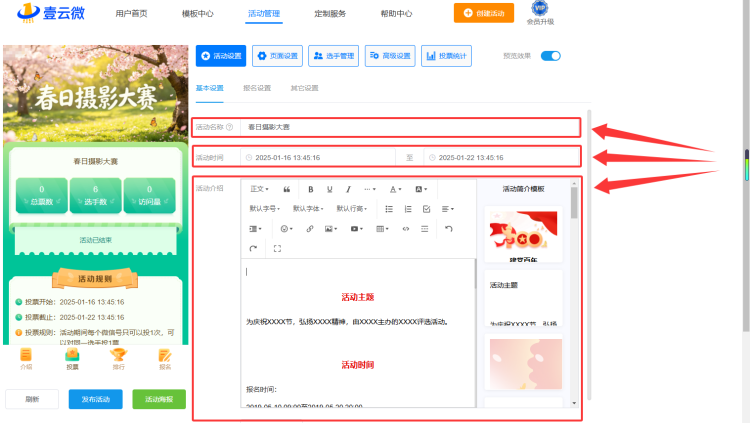Open the 默认行高 line height dropdown

352,209
